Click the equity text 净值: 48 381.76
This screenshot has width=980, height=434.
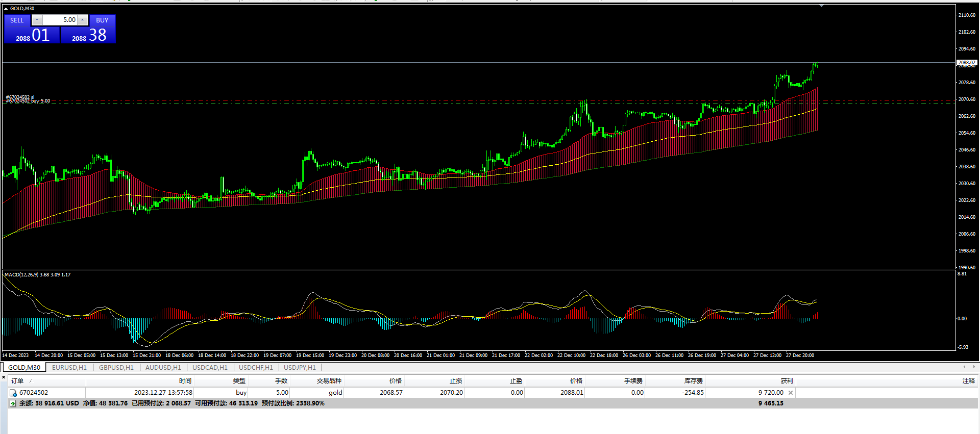[x=105, y=403]
